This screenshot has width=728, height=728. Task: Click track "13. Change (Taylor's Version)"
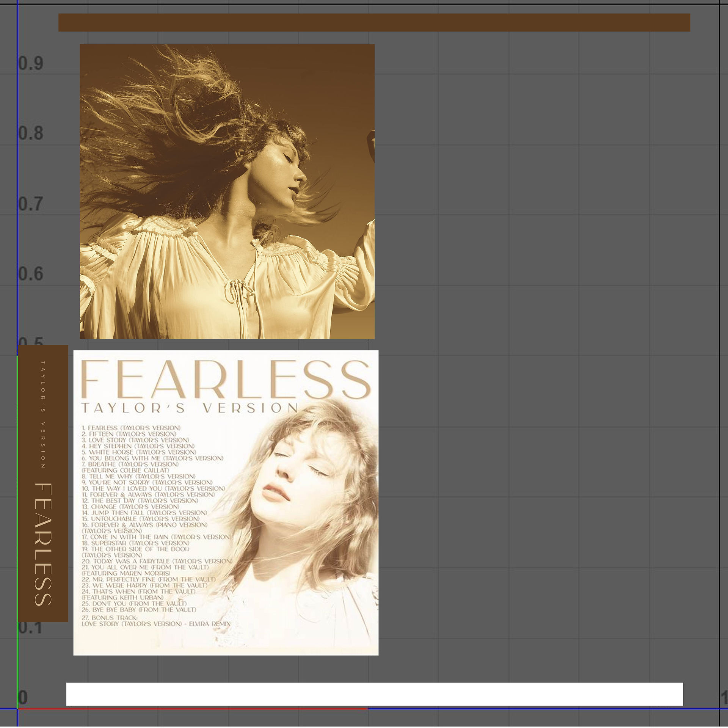tap(130, 507)
